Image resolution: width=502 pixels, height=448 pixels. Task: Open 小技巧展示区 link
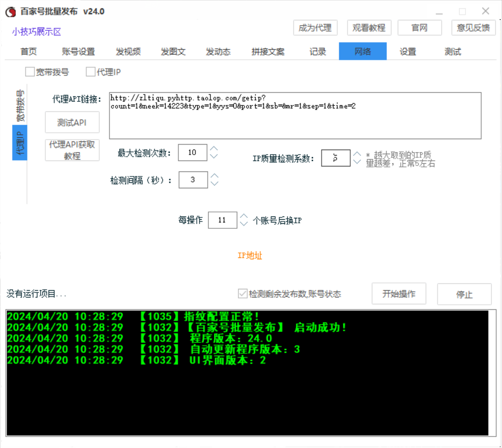pyautogui.click(x=36, y=32)
